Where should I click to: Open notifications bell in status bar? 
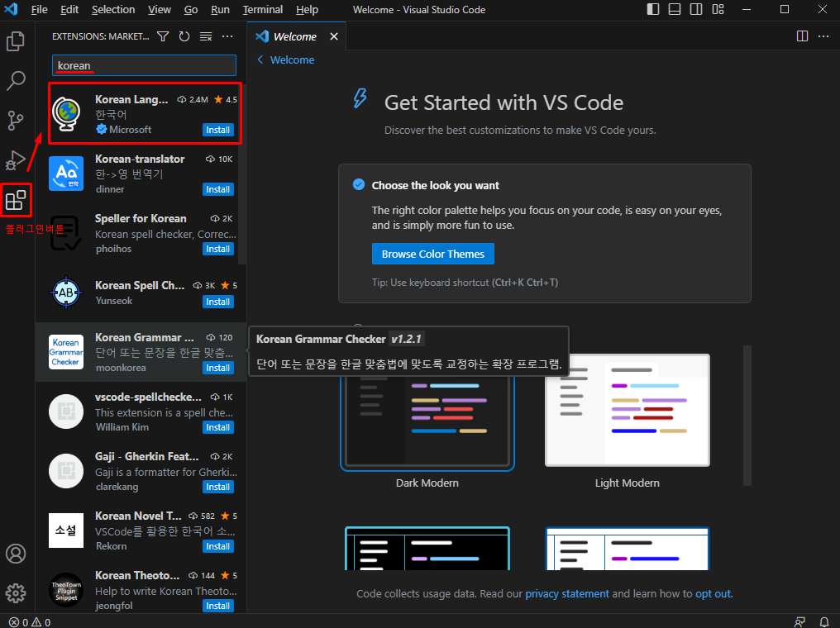tap(824, 622)
